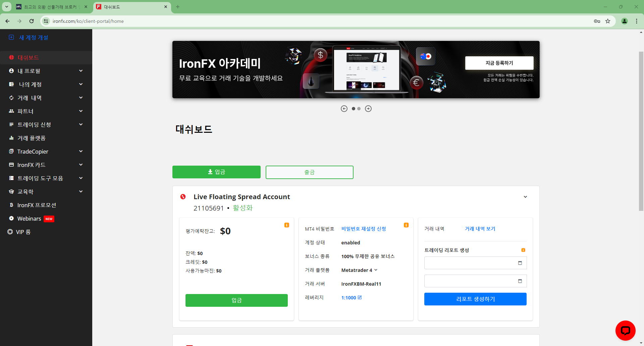
Task: Open the 새 계정 개설 item
Action: pyautogui.click(x=33, y=37)
